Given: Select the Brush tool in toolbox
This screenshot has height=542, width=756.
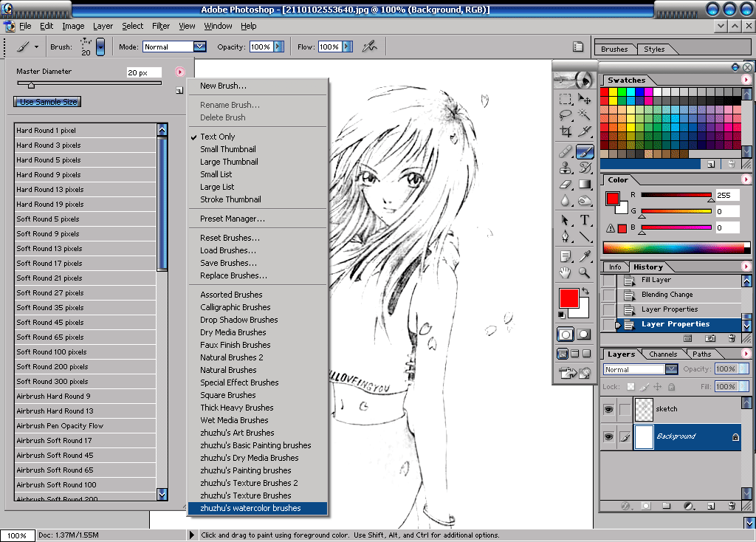Looking at the screenshot, I should click(585, 152).
